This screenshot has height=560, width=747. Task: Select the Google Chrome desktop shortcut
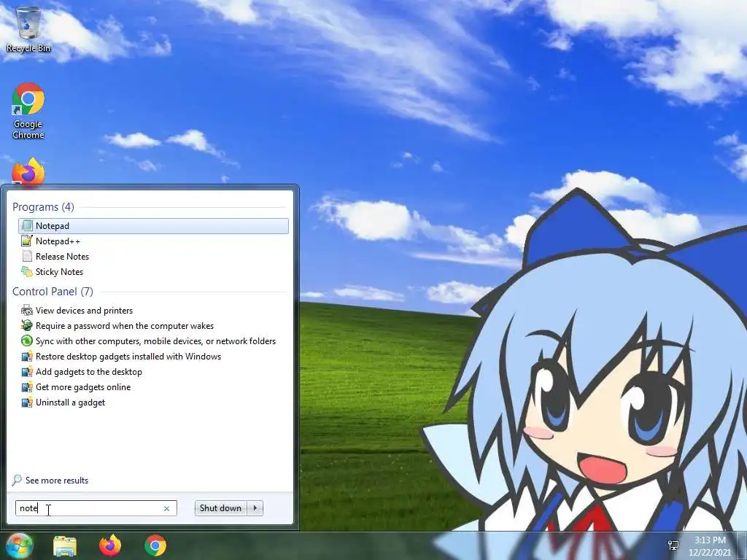tap(28, 111)
